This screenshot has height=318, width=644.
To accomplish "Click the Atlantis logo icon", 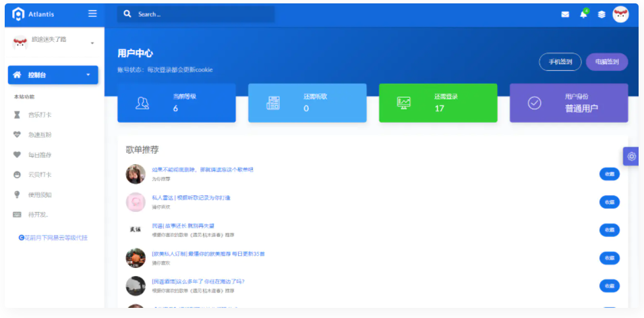I will tap(18, 14).
